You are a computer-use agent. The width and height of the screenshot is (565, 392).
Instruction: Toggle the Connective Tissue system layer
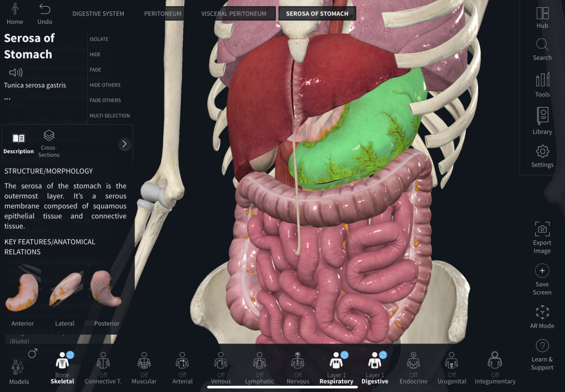(103, 368)
